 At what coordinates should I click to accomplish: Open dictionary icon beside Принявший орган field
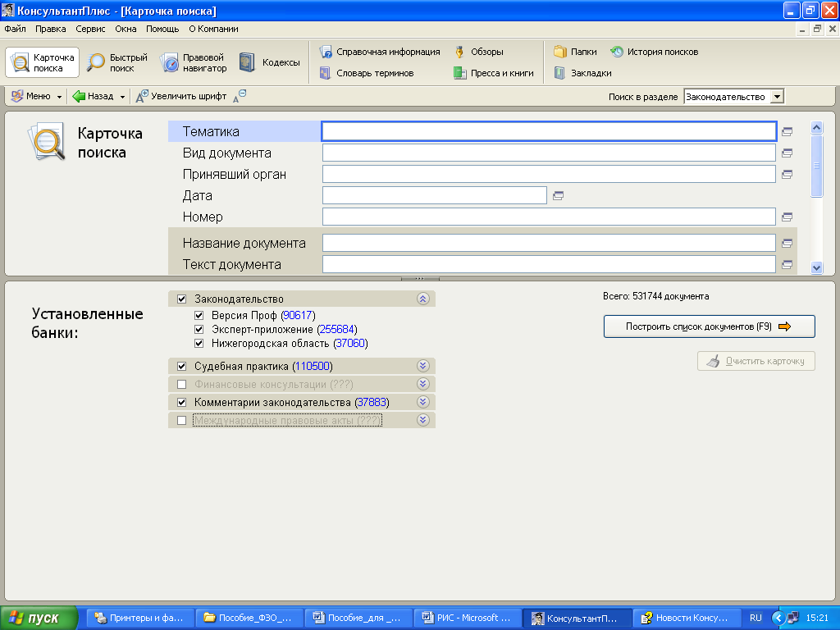(787, 175)
